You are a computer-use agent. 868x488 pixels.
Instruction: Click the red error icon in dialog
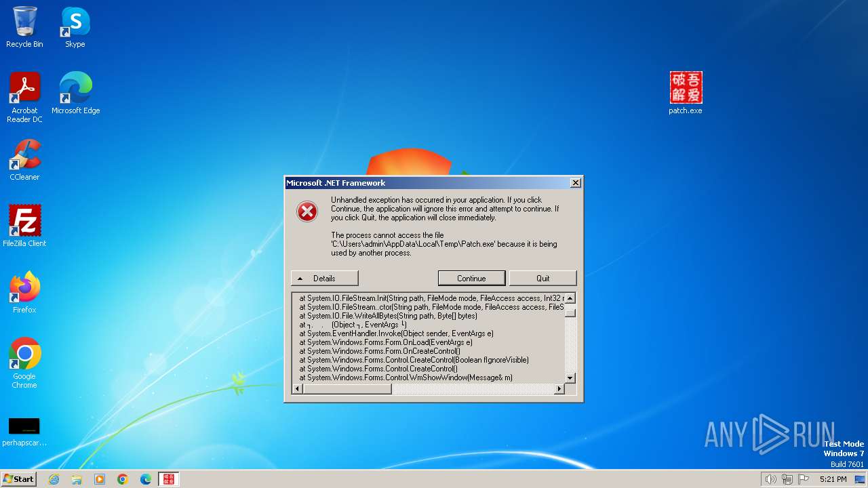pos(307,212)
